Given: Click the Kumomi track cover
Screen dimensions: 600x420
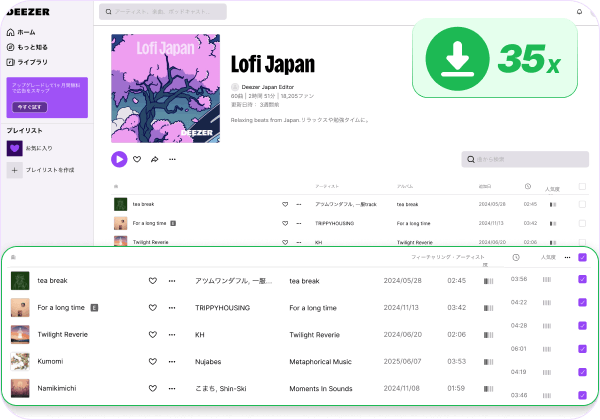Looking at the screenshot, I should click(x=20, y=361).
